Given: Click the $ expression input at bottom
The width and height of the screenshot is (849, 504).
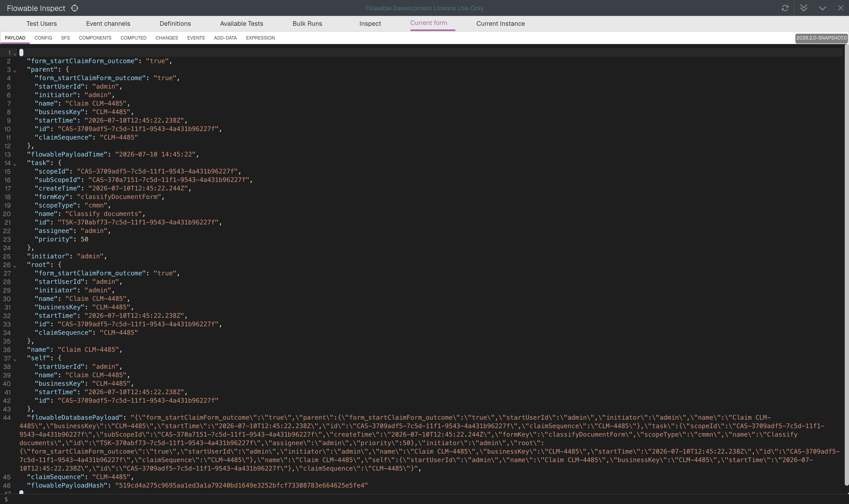Looking at the screenshot, I should click(x=424, y=499).
